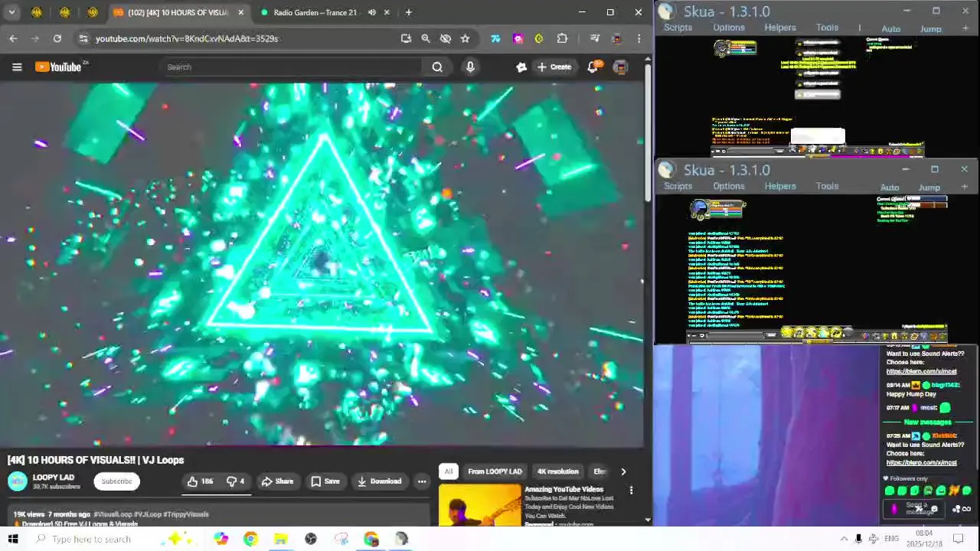The width and height of the screenshot is (980, 551).
Task: Bookmark this page with the star icon
Action: [x=465, y=38]
